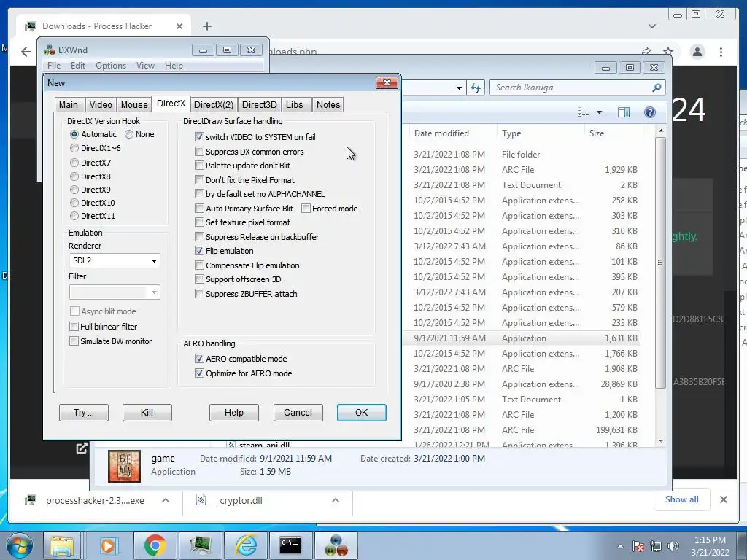
Task: Cancel the New dialog
Action: pos(298,413)
